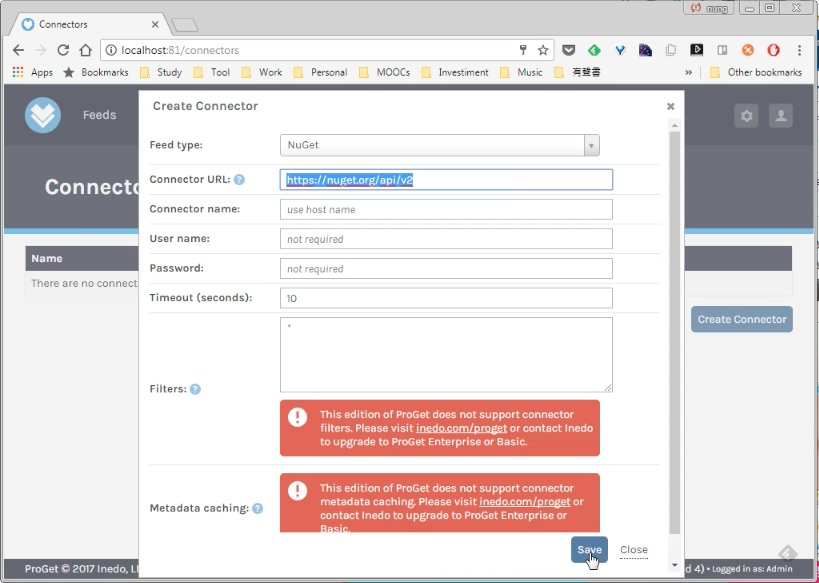Screen dimensions: 819x583
Task: Click the green diamond extension icon
Action: 594,50
